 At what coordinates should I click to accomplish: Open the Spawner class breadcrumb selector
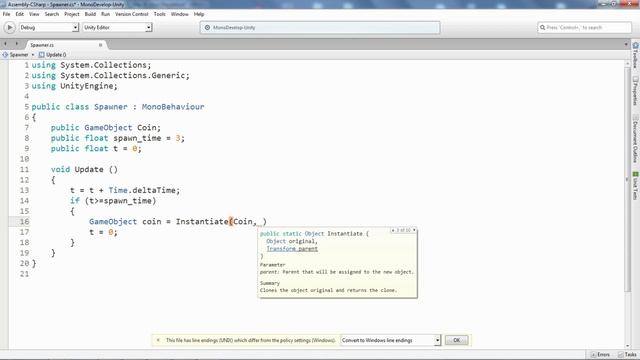pyautogui.click(x=18, y=55)
